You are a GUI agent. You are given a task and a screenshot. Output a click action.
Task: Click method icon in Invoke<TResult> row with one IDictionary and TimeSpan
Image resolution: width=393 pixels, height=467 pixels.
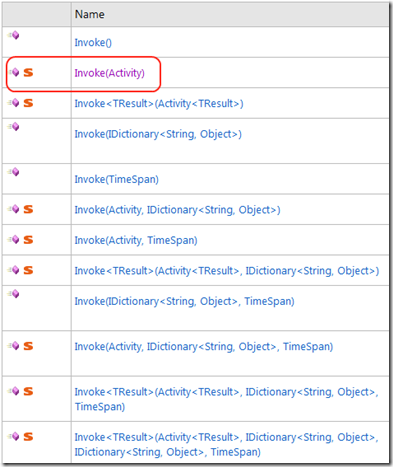(x=14, y=391)
